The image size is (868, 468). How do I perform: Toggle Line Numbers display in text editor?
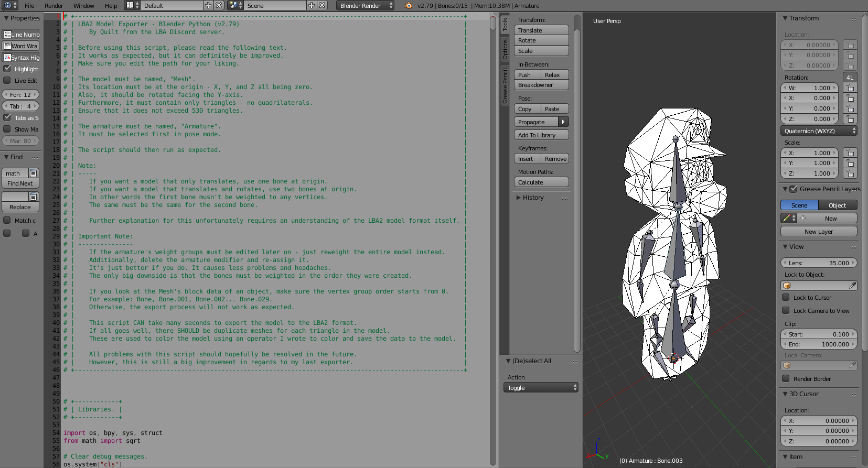[21, 35]
